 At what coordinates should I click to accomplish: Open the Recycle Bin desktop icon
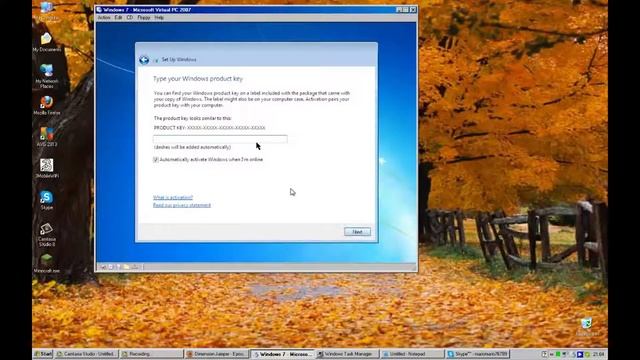click(x=586, y=327)
